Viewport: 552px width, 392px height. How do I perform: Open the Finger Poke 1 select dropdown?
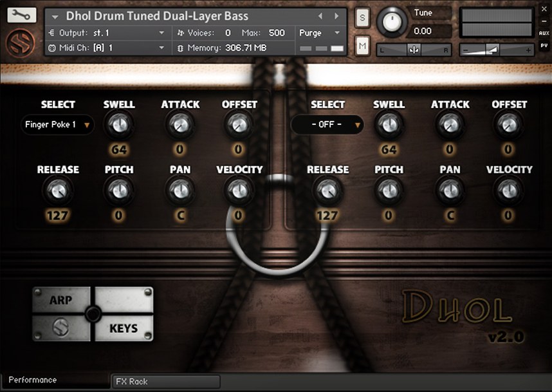(x=57, y=124)
